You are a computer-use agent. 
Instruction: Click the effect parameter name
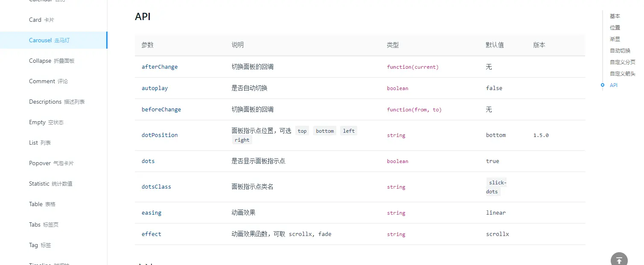[x=152, y=234]
